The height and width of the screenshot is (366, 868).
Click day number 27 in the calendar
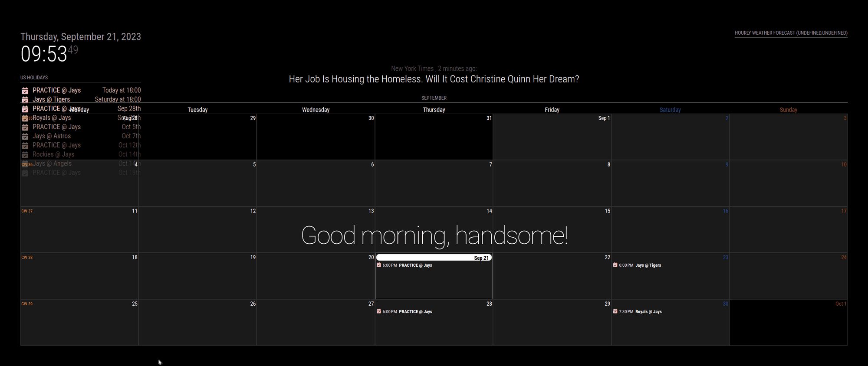pyautogui.click(x=371, y=304)
